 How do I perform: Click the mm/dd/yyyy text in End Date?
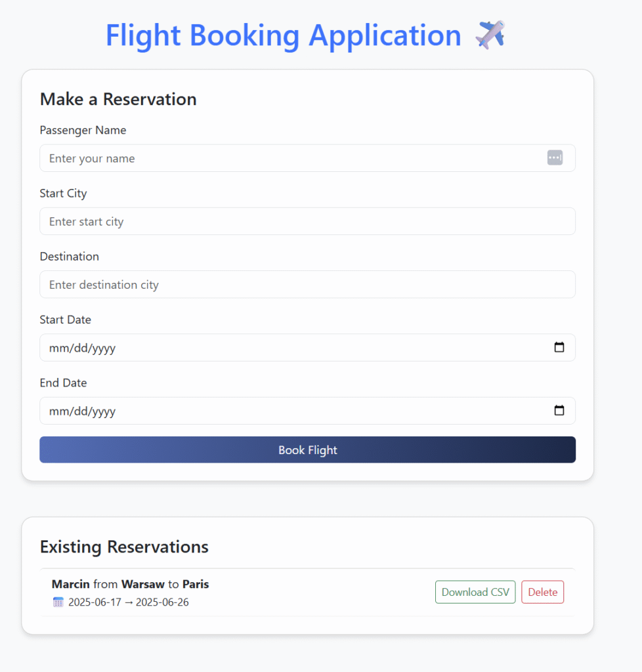pyautogui.click(x=83, y=411)
